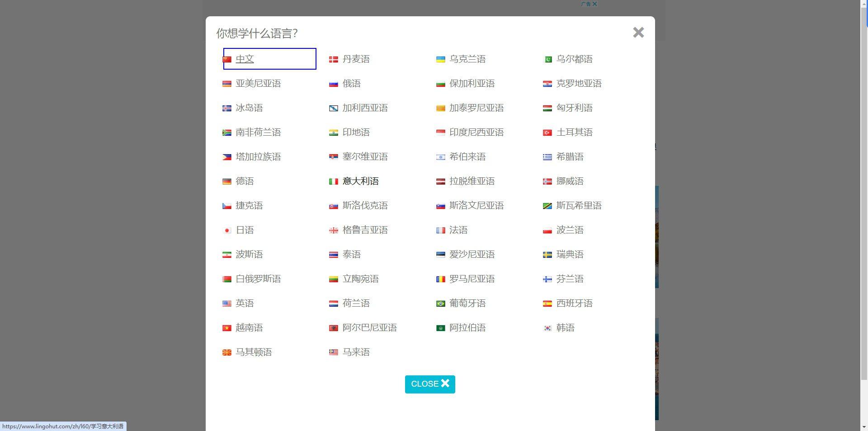The image size is (868, 431).
Task: Click the Swedish flag icon
Action: click(547, 255)
